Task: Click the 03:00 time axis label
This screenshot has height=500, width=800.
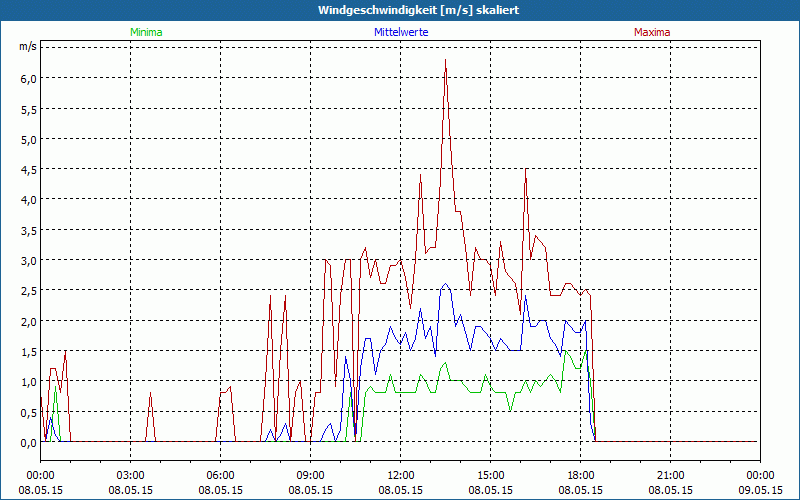Action: pyautogui.click(x=131, y=476)
